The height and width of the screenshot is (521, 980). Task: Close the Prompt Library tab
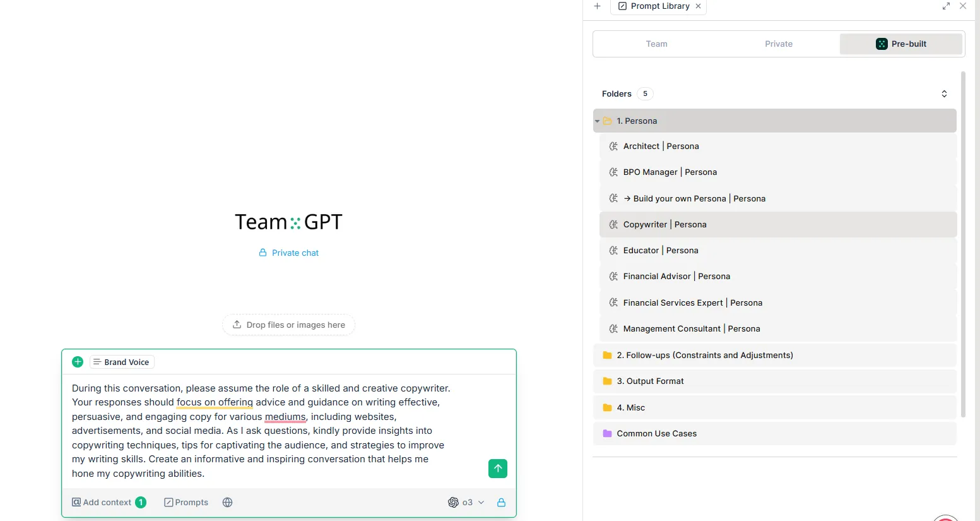[698, 6]
